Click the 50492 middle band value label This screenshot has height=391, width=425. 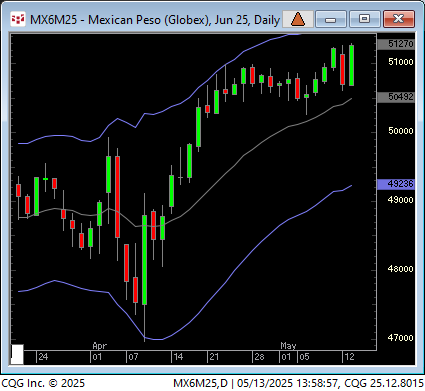point(396,97)
